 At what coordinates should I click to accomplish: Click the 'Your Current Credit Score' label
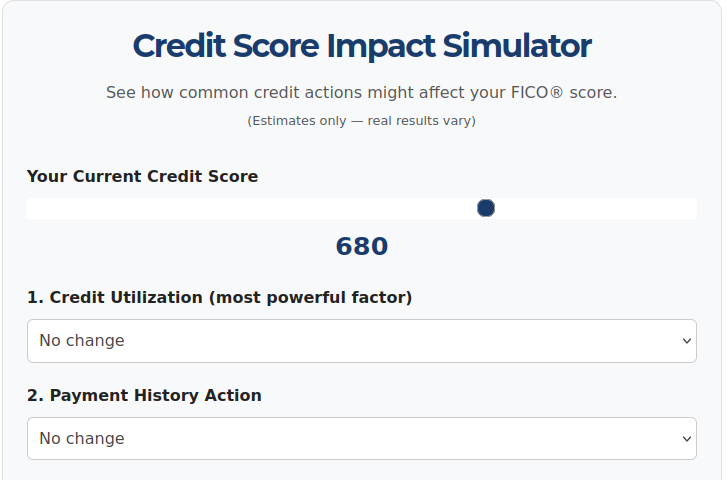[x=142, y=177]
